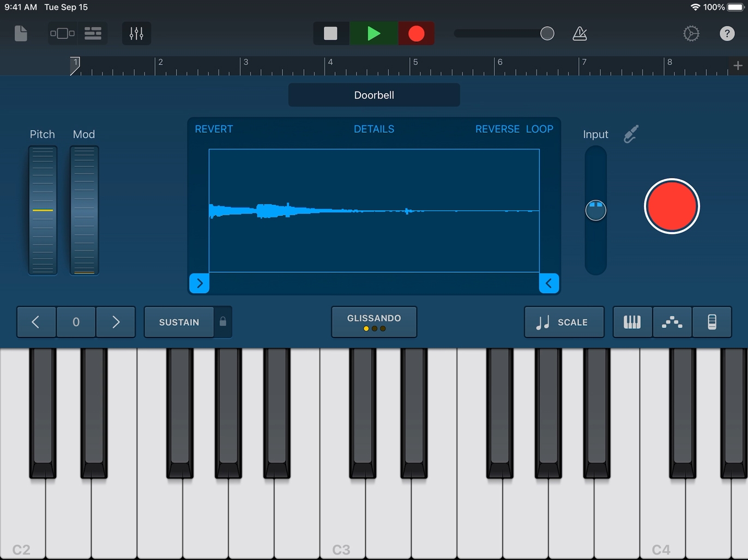Click the master volume slider handle

[x=547, y=33]
